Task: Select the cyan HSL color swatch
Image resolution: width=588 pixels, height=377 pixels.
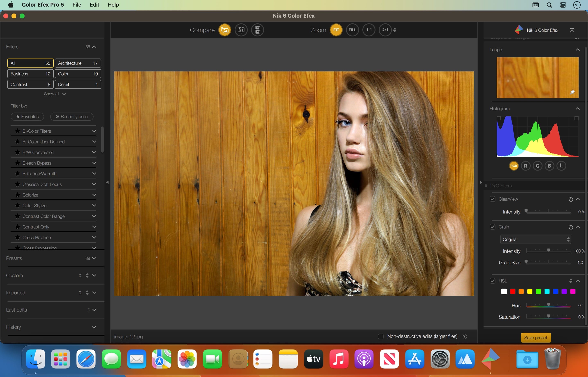Action: click(x=547, y=292)
